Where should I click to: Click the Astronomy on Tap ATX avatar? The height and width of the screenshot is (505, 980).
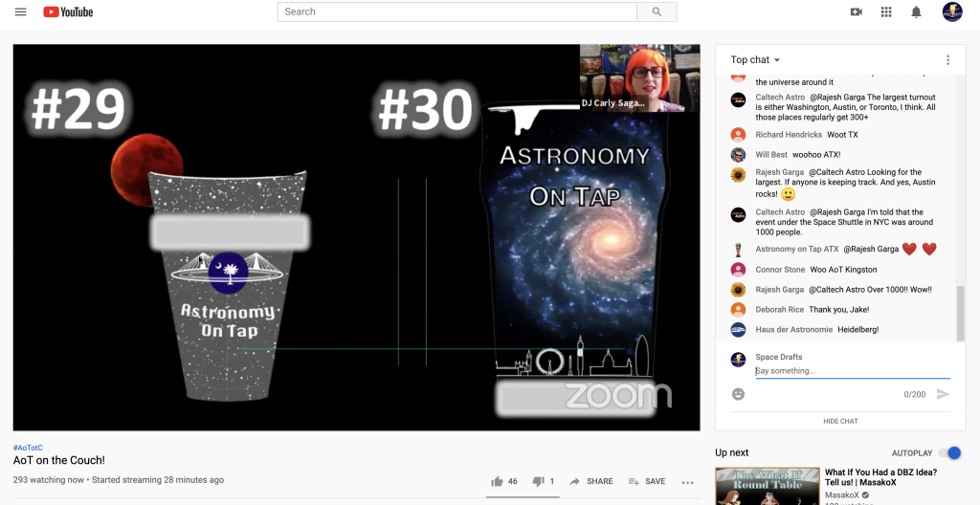tap(738, 250)
